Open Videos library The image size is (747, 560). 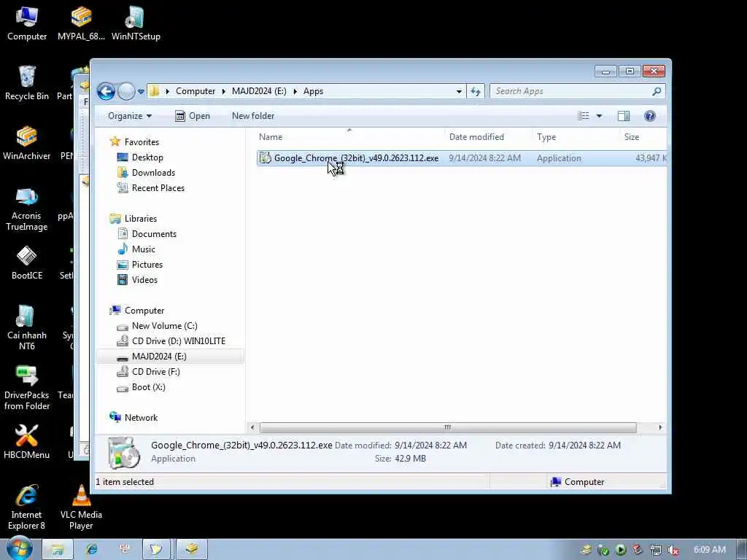click(x=144, y=279)
